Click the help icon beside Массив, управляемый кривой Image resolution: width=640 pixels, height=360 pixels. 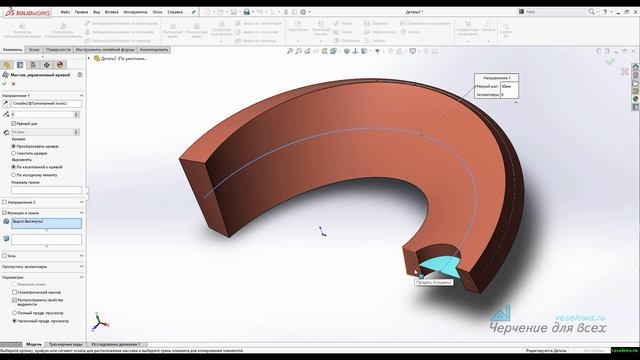[80, 75]
